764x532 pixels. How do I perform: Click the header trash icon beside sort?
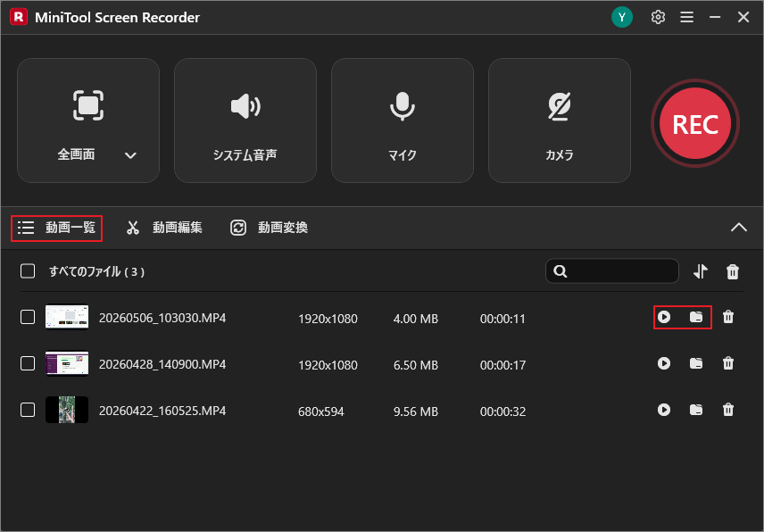pos(733,271)
